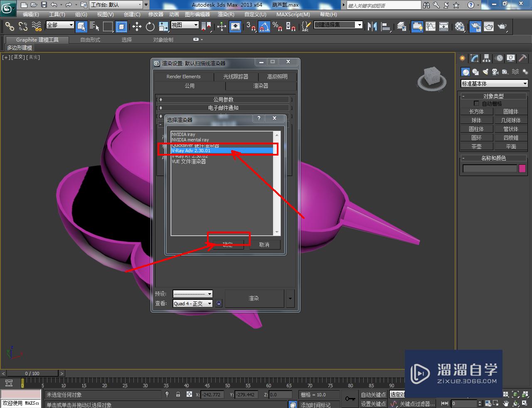Open the Curve Editor icon

click(x=431, y=27)
